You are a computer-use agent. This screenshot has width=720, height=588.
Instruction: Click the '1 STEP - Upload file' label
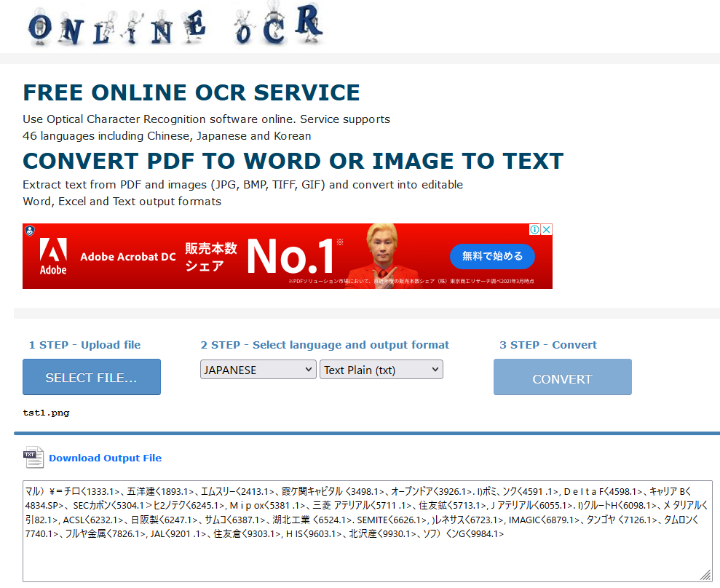pos(84,345)
